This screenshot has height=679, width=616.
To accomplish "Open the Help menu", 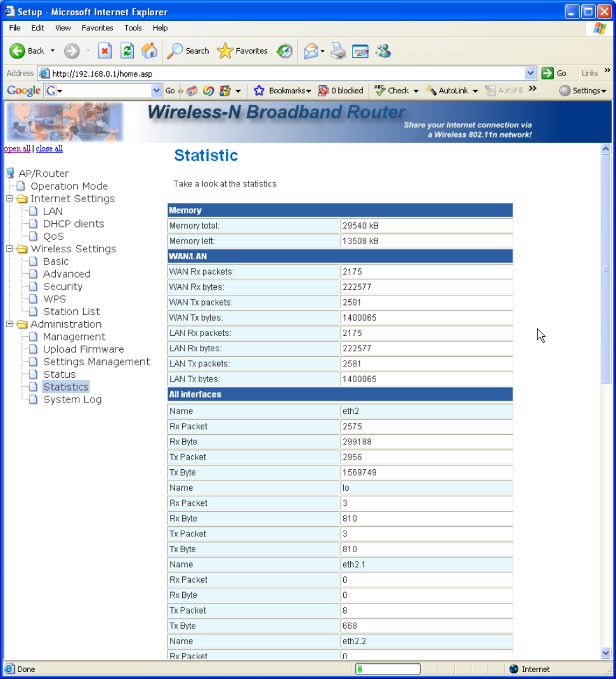I will pos(160,28).
